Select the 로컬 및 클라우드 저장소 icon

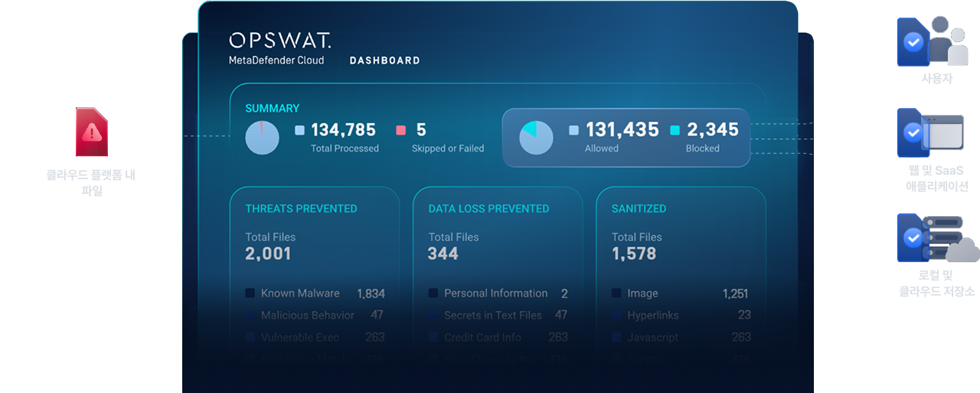click(x=938, y=238)
